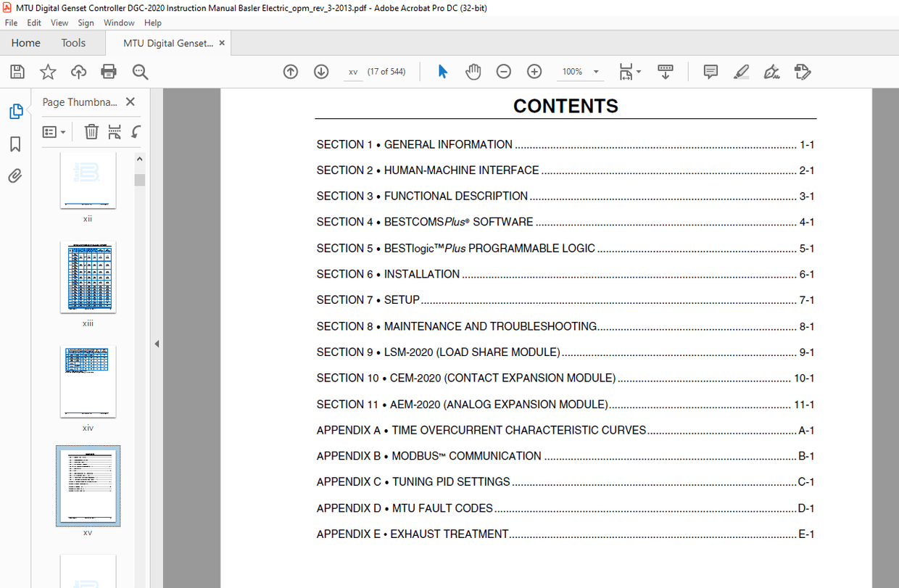The width and height of the screenshot is (899, 588).
Task: Toggle the Page Thumbnails panel icon
Action: click(x=15, y=112)
